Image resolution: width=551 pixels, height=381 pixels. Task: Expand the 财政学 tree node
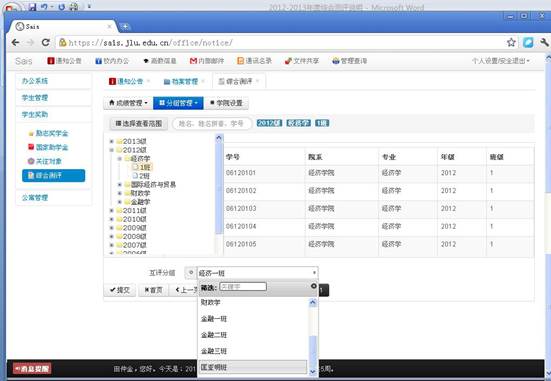[119, 193]
